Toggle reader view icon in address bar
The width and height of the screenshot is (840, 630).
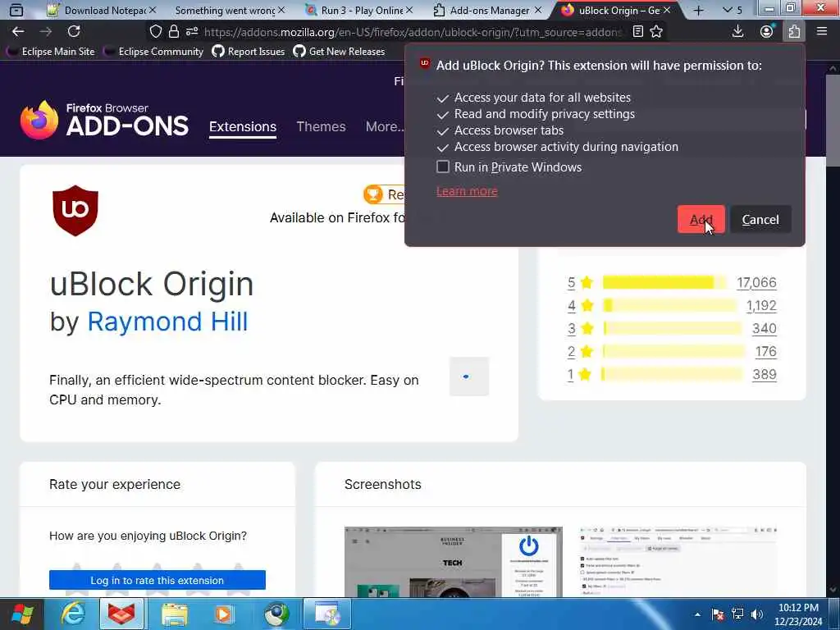637,32
